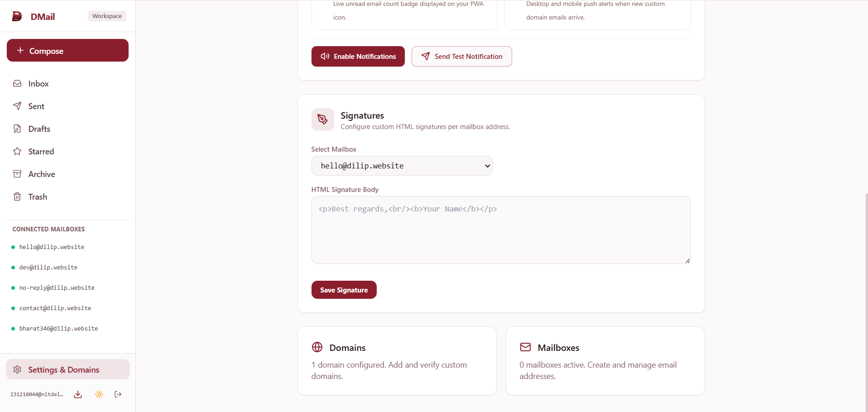Viewport: 868px width, 412px height.
Task: Click the Domains globe icon
Action: pos(317,347)
